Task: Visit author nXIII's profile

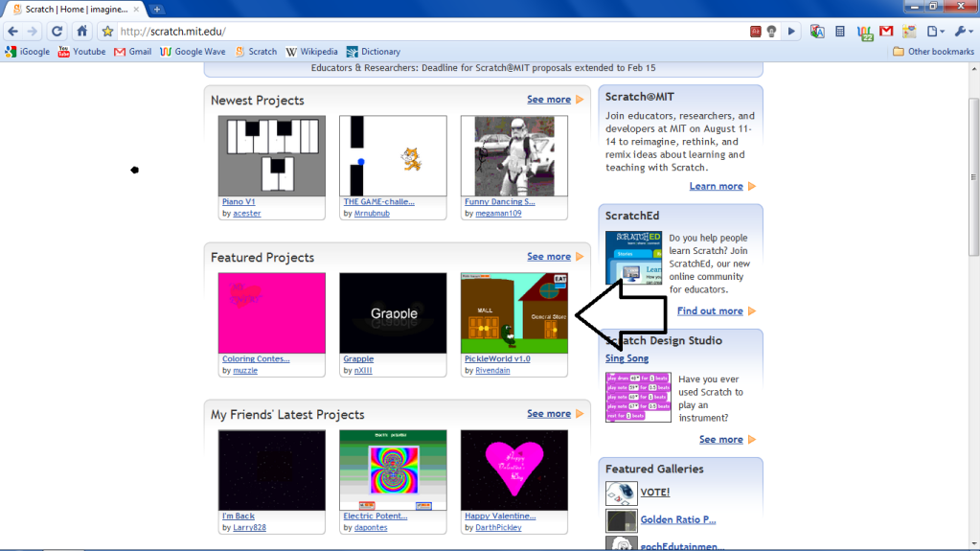Action: coord(363,370)
